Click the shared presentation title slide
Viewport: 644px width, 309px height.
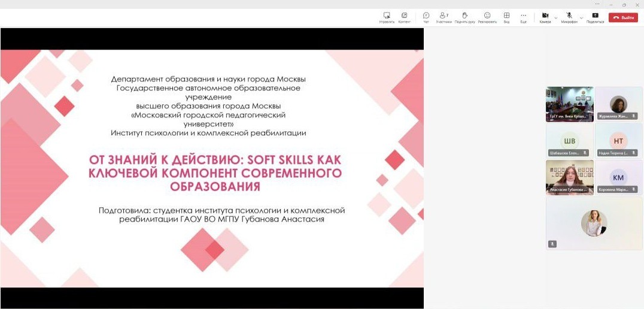click(x=212, y=168)
